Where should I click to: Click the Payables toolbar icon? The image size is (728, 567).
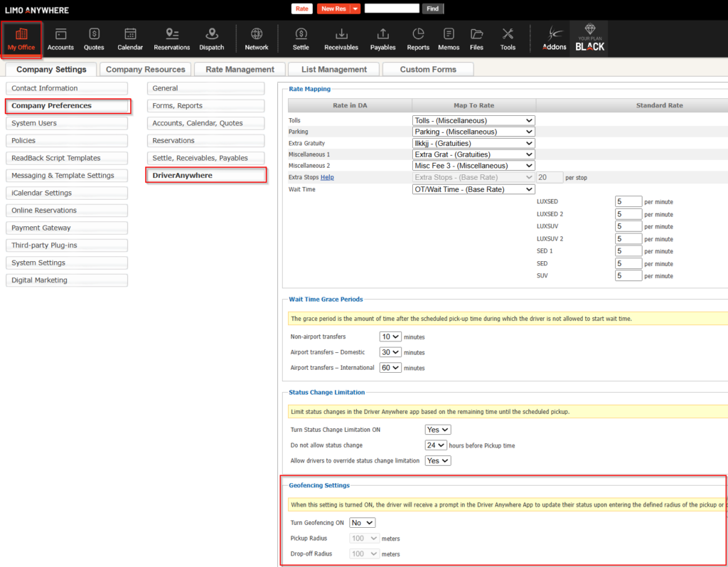pos(382,38)
